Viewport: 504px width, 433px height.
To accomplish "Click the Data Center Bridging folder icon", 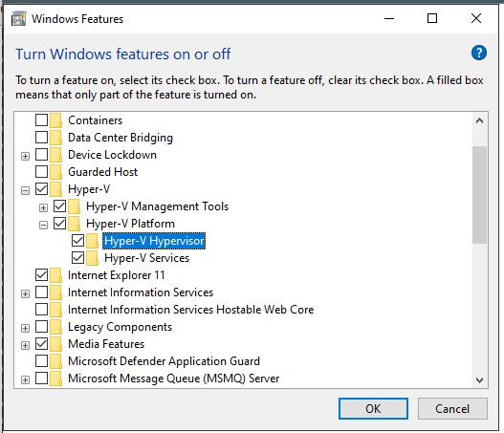I will tap(55, 138).
